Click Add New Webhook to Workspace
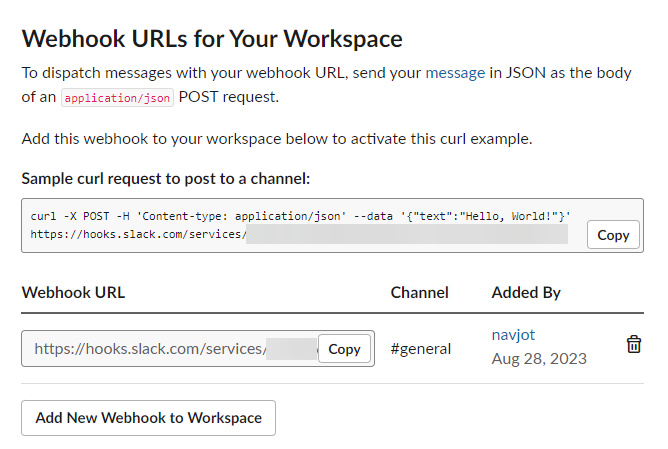 (x=148, y=418)
